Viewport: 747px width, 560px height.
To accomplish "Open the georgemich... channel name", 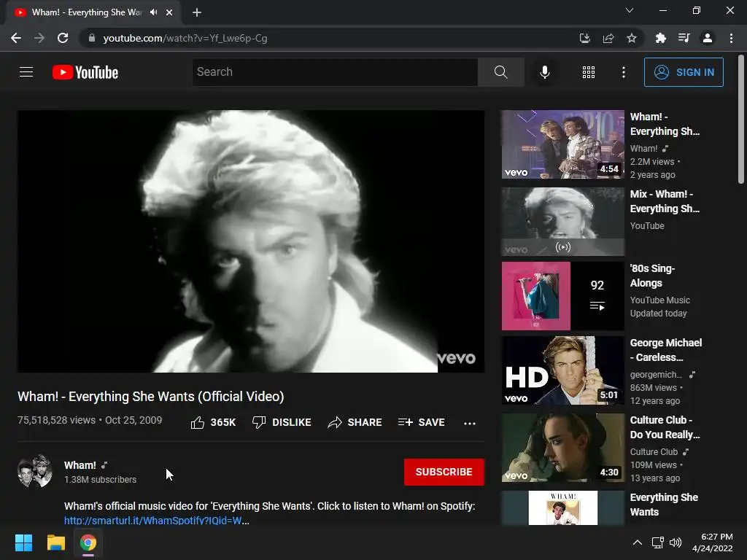I will (x=656, y=375).
